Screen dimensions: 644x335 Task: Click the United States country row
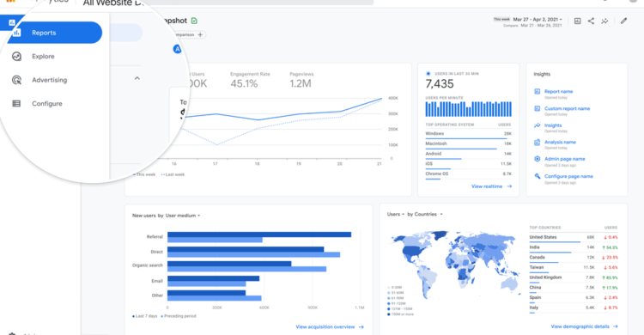point(574,238)
